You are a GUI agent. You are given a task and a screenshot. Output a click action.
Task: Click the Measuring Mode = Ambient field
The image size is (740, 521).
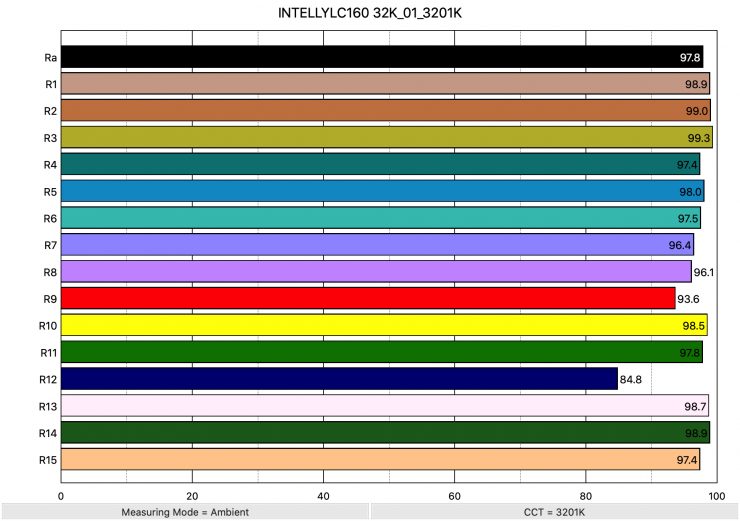(x=185, y=512)
